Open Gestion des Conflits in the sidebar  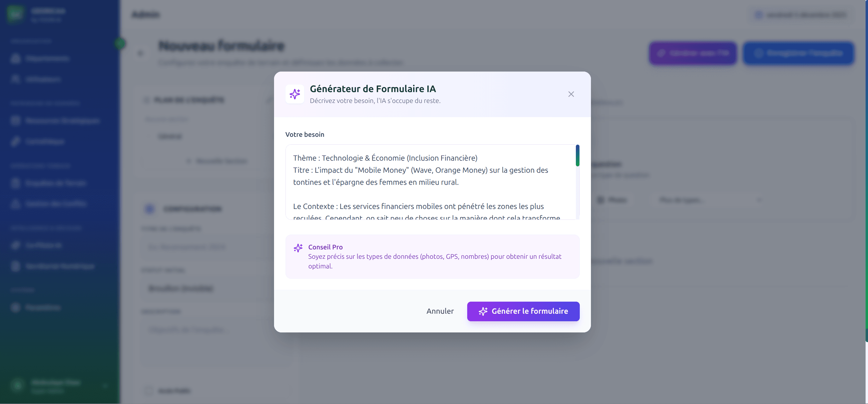[15, 204]
